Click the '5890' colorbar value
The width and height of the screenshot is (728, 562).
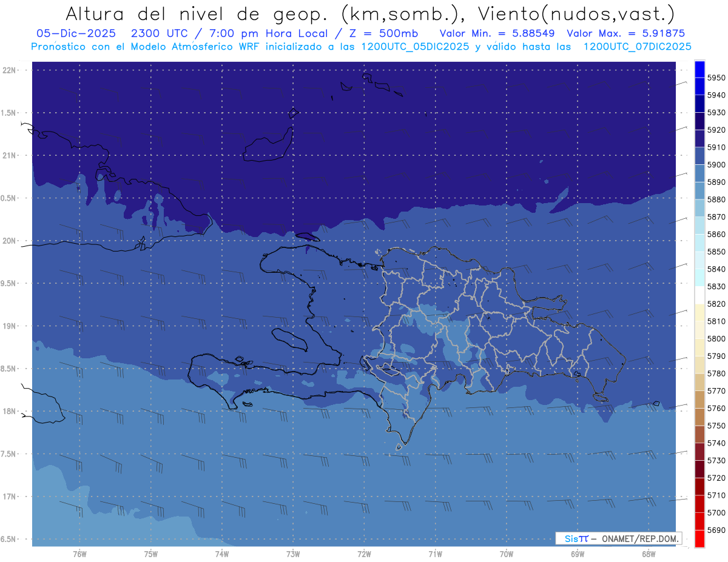[x=716, y=182]
